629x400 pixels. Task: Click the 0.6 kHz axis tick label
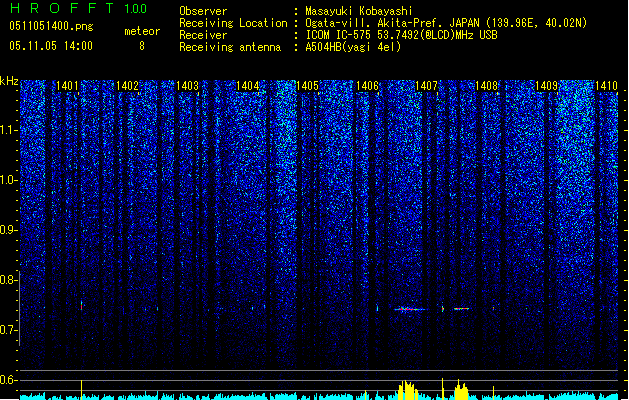coord(9,380)
